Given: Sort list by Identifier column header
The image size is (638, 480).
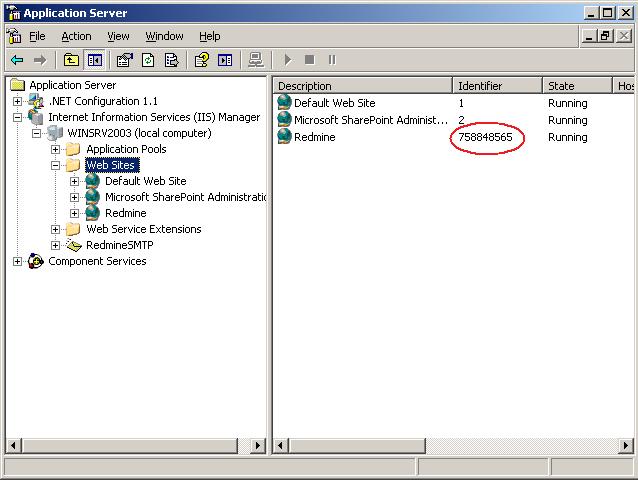Looking at the screenshot, I should [x=497, y=86].
